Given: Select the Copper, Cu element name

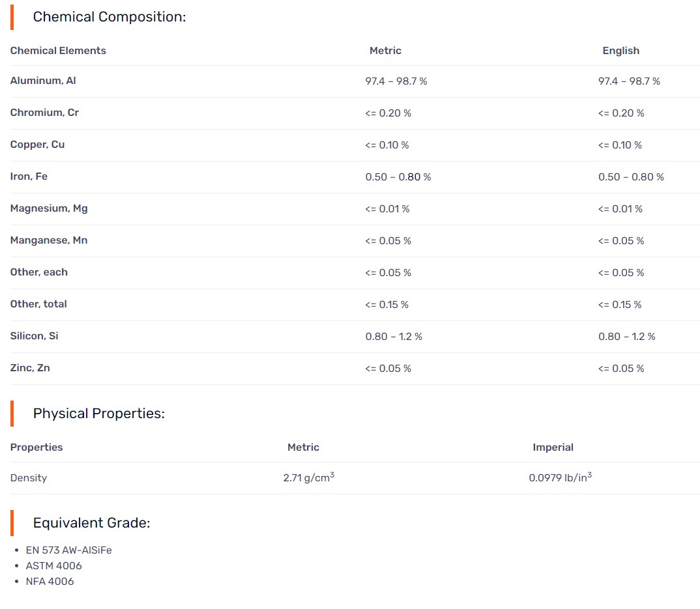Looking at the screenshot, I should tap(37, 145).
